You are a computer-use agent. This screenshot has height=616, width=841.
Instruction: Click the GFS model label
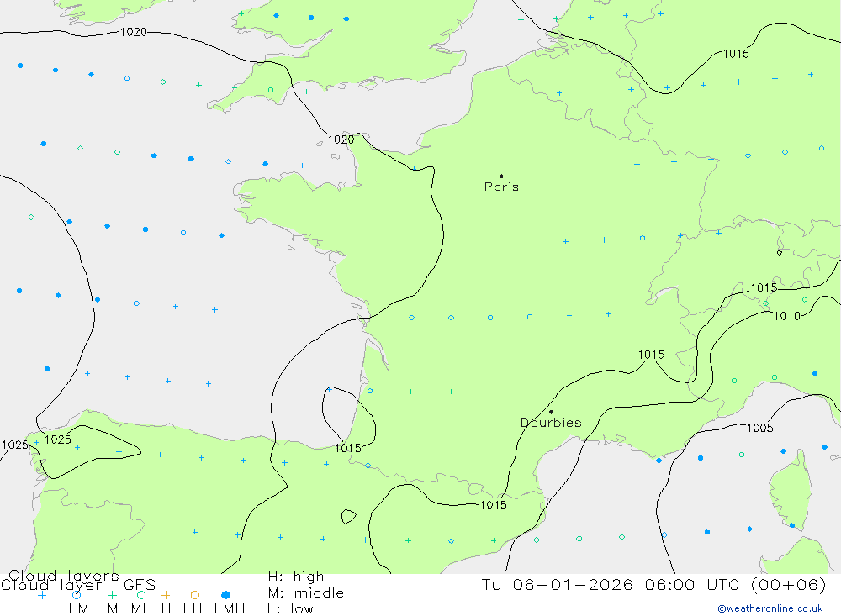tap(140, 585)
